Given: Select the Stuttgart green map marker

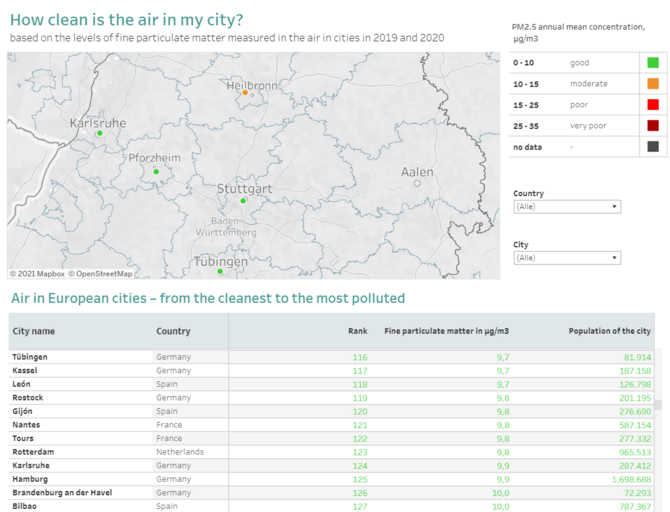Looking at the screenshot, I should 243,200.
